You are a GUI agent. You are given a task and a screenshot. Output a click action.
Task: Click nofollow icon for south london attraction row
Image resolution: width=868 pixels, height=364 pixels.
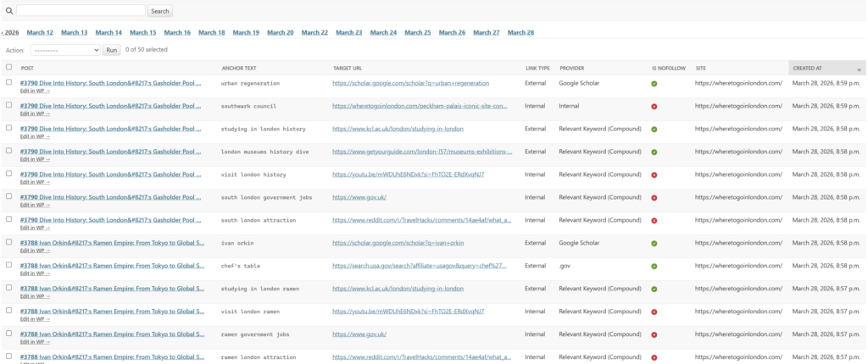[x=654, y=221]
